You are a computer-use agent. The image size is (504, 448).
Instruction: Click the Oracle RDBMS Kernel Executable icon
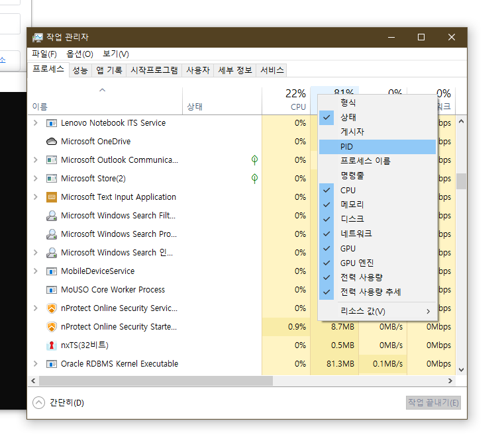52,364
